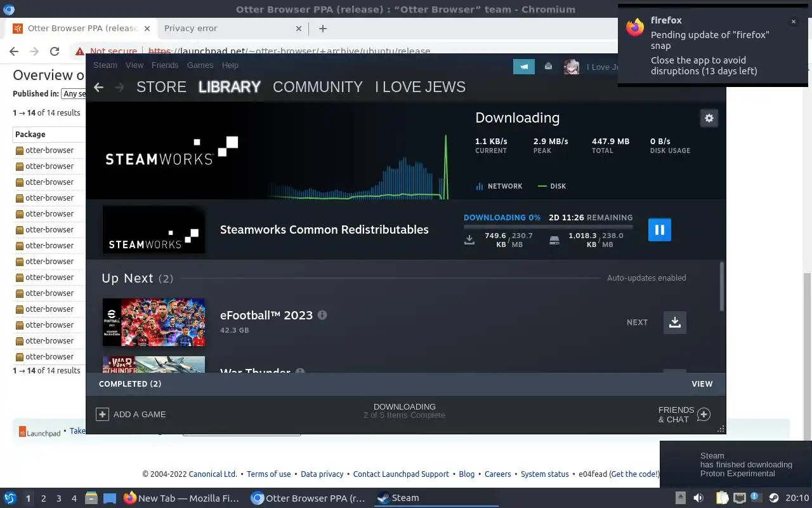Reload the Chromium page
The width and height of the screenshot is (812, 508).
55,51
